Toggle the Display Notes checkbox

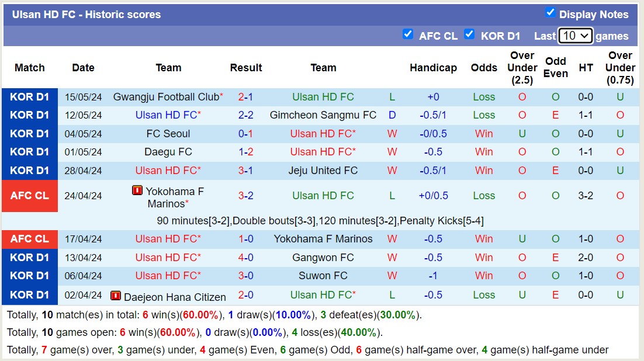tap(550, 12)
